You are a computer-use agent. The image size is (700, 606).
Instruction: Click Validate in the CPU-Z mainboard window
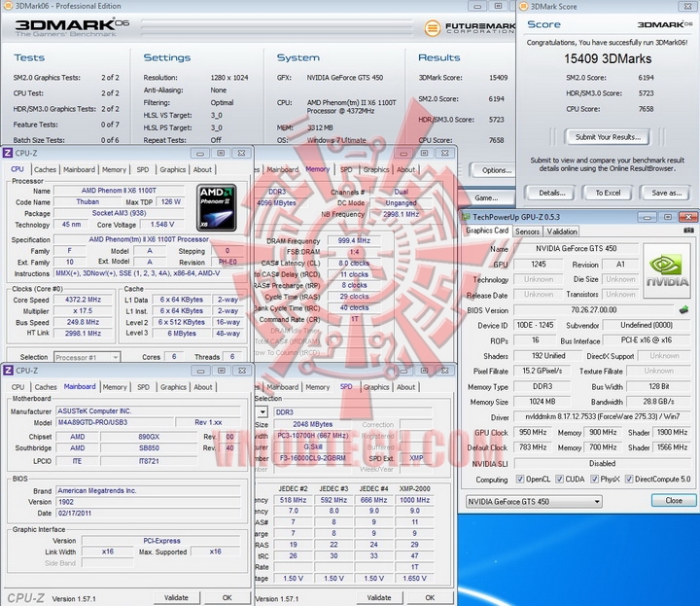pyautogui.click(x=176, y=597)
